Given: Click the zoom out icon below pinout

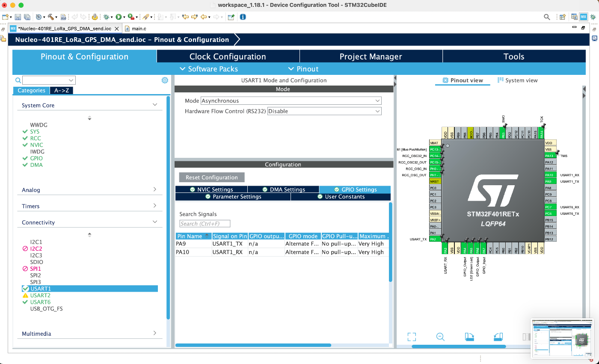Looking at the screenshot, I should point(440,337).
